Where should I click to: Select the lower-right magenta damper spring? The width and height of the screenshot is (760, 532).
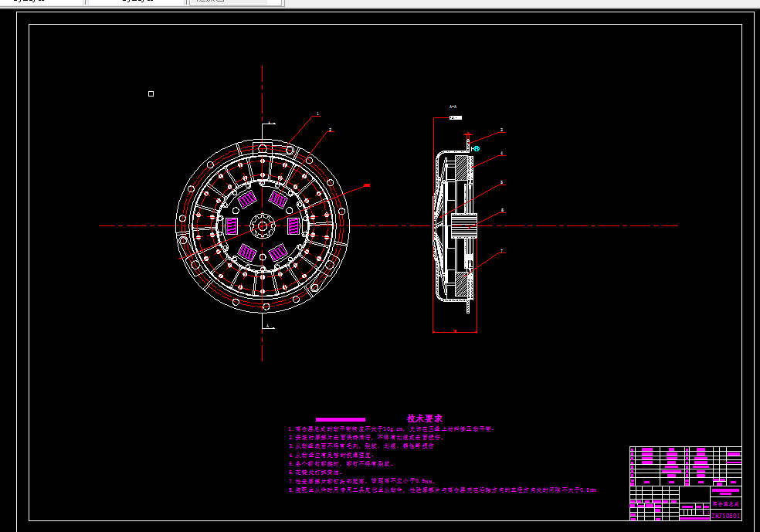click(278, 252)
